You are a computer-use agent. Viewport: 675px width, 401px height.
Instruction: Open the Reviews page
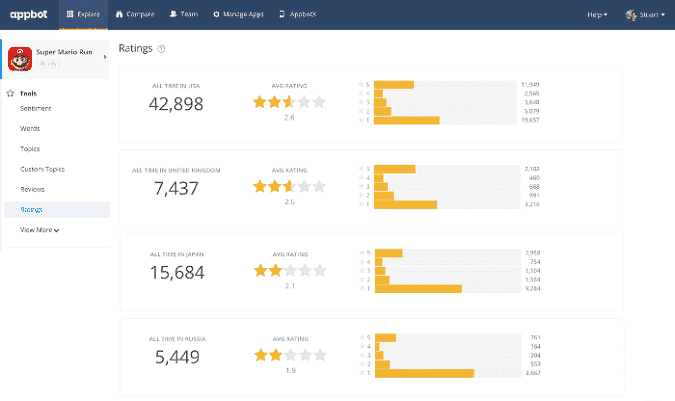pos(32,189)
